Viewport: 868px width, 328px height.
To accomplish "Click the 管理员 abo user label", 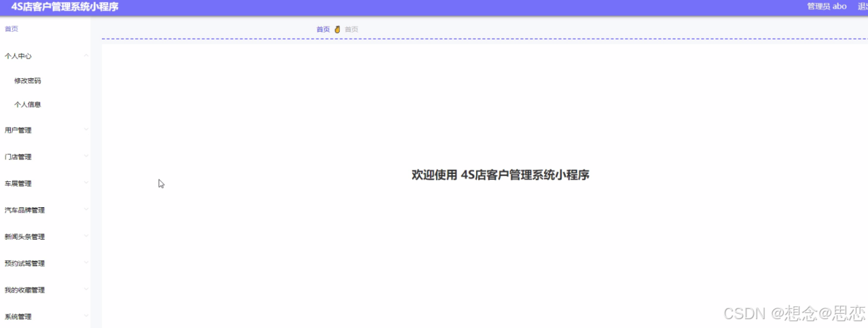I will point(827,6).
